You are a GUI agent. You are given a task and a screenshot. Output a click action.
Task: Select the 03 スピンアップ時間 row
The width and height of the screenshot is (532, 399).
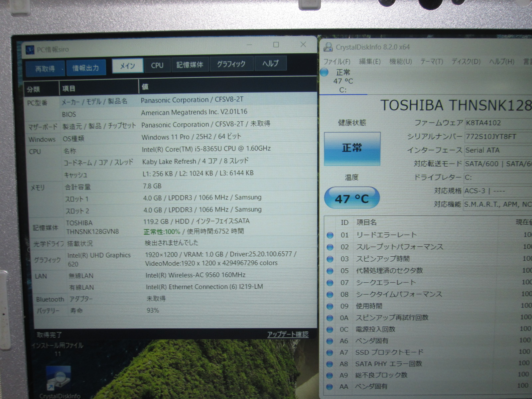click(428, 259)
